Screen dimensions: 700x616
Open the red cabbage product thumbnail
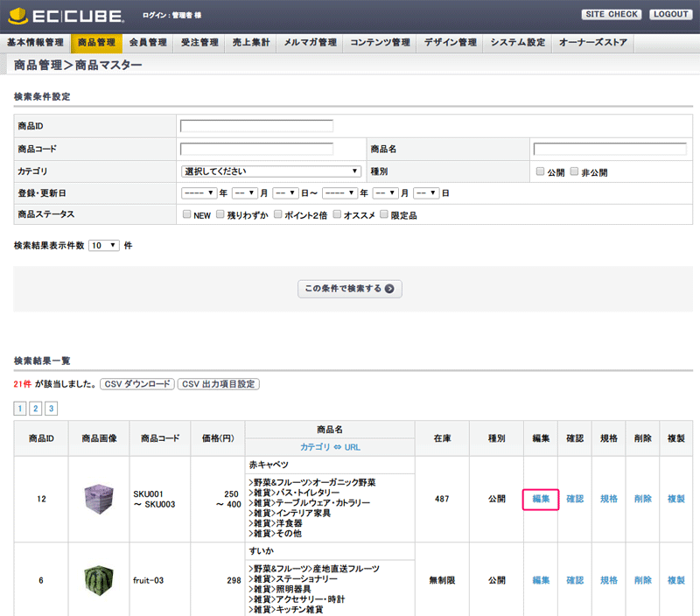coord(98,499)
